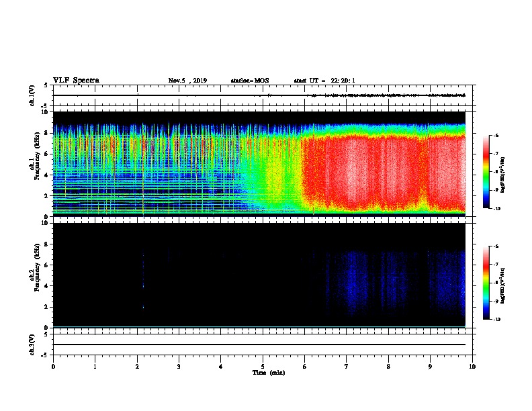Click the time axis tick label "1"
The width and height of the screenshot is (532, 411).
tap(95, 367)
